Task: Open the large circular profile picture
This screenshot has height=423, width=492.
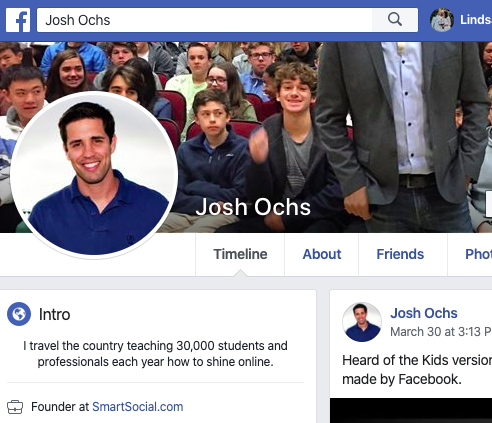Action: click(94, 175)
